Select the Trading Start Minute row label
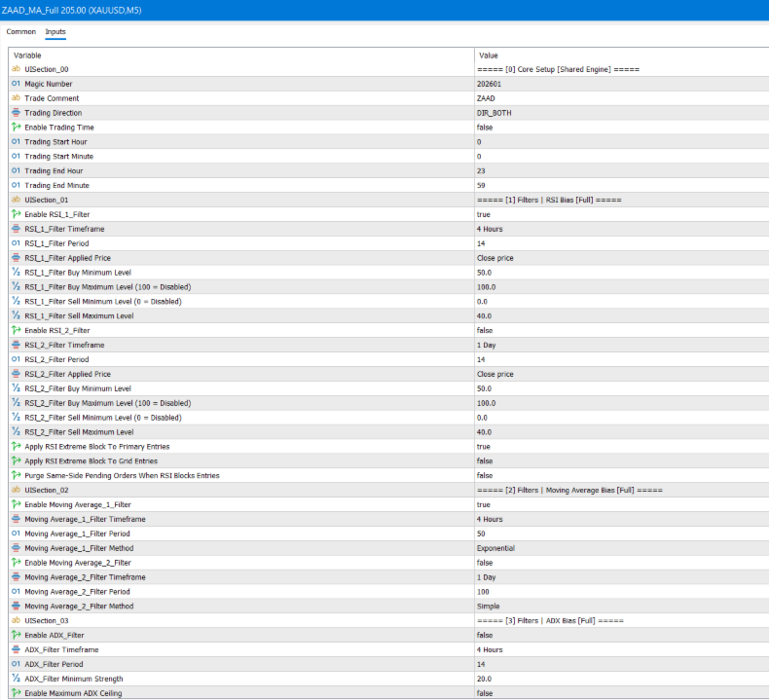Screen dimensions: 769x700 (58, 157)
